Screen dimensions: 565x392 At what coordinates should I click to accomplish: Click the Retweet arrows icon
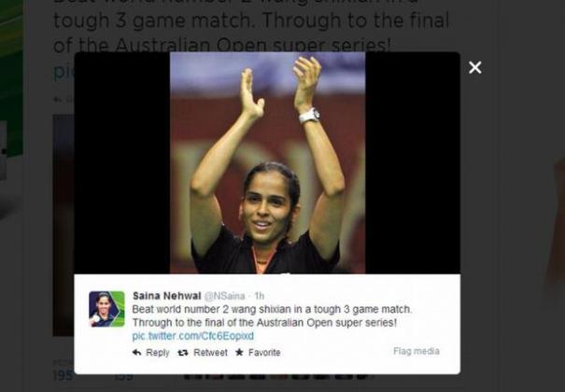point(183,353)
